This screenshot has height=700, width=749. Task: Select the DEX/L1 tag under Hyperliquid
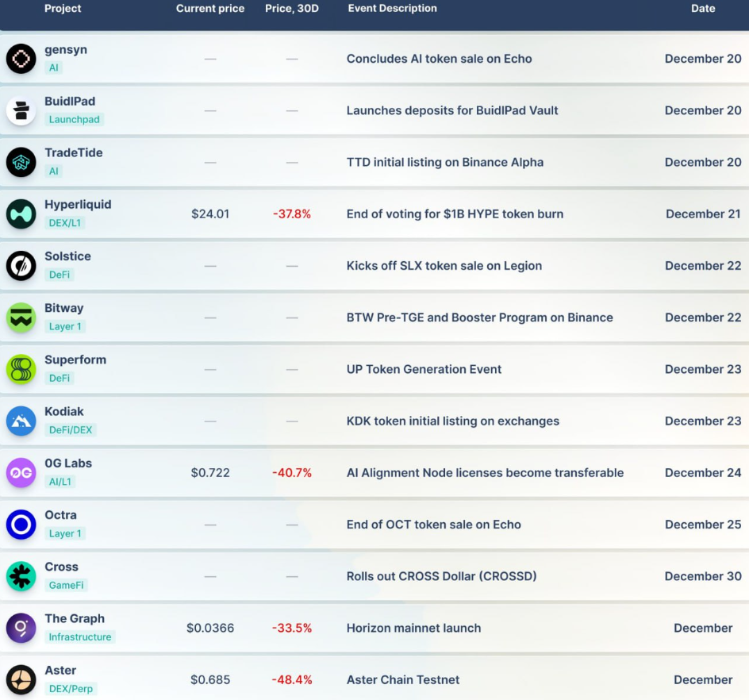pos(66,223)
